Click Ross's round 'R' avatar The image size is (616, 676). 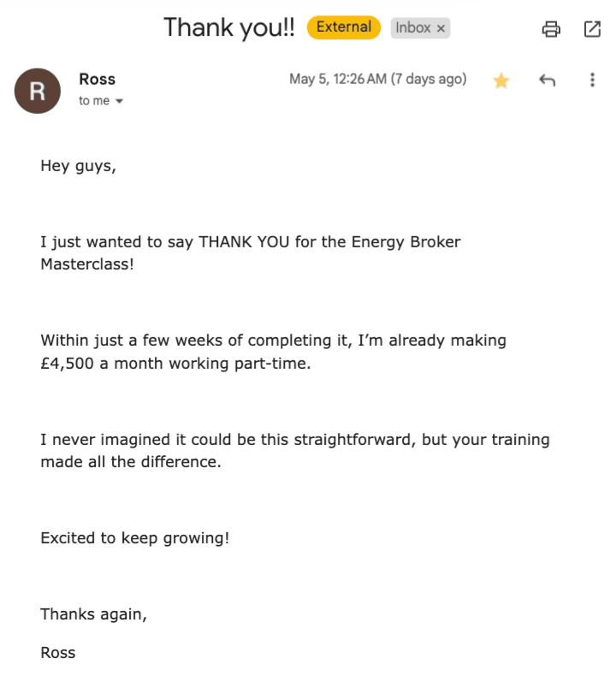click(37, 91)
